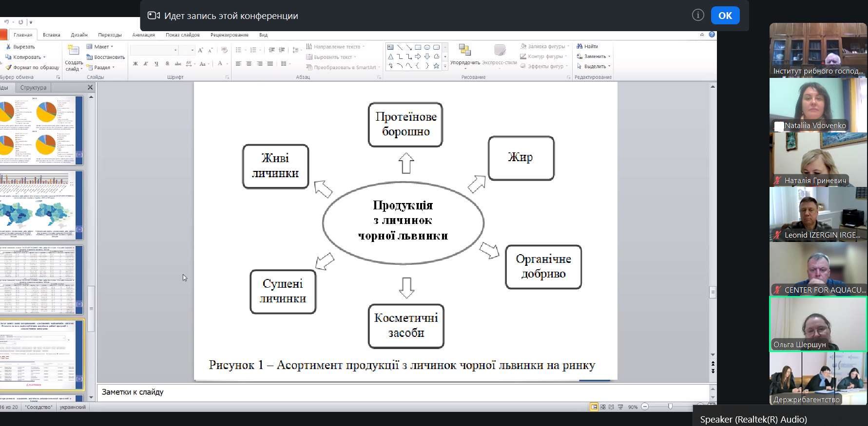Click the info icon in recording banner
Image resolution: width=868 pixels, height=426 pixels.
698,15
